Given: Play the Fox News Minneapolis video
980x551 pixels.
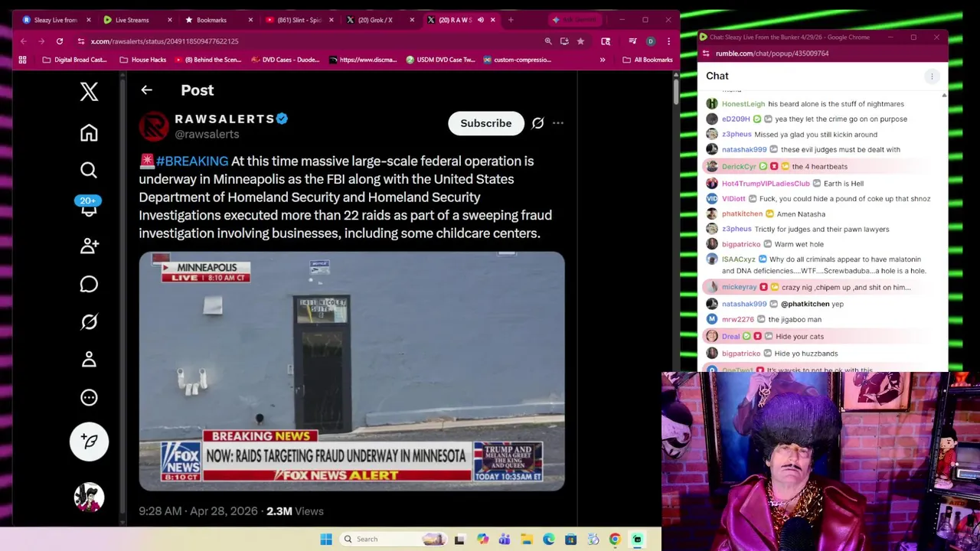Looking at the screenshot, I should coord(351,371).
